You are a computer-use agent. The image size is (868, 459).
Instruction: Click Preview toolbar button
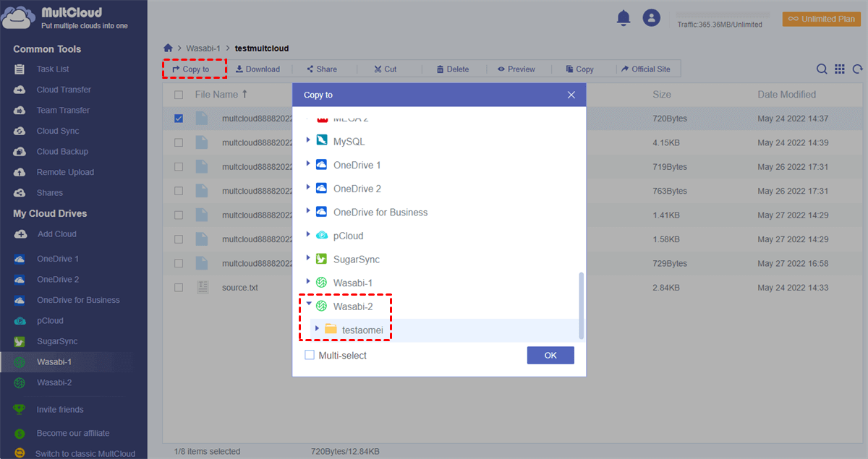click(516, 69)
